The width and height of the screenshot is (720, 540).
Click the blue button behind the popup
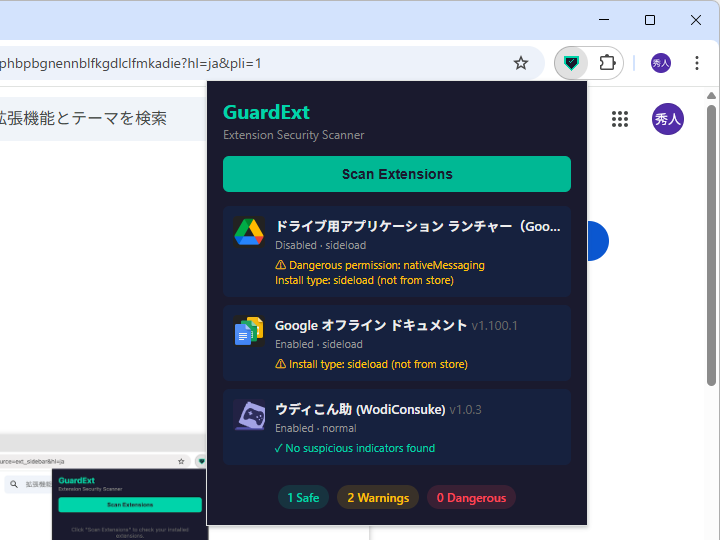(x=598, y=241)
